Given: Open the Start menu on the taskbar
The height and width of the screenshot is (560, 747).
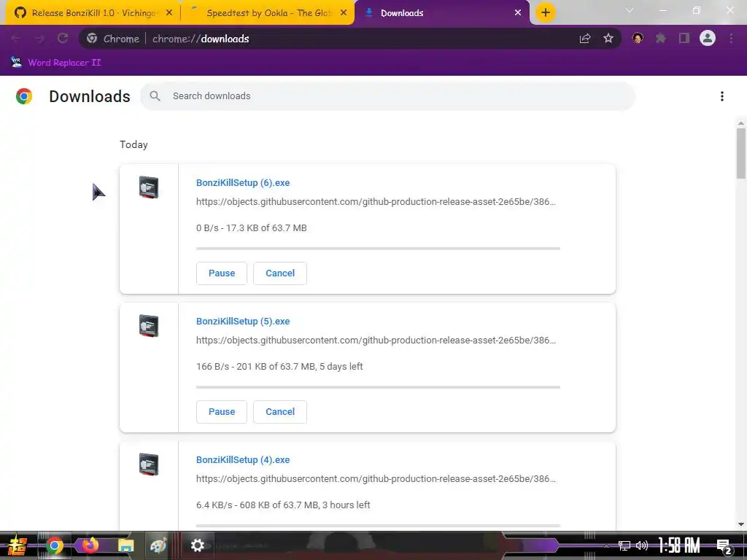Looking at the screenshot, I should 18,545.
